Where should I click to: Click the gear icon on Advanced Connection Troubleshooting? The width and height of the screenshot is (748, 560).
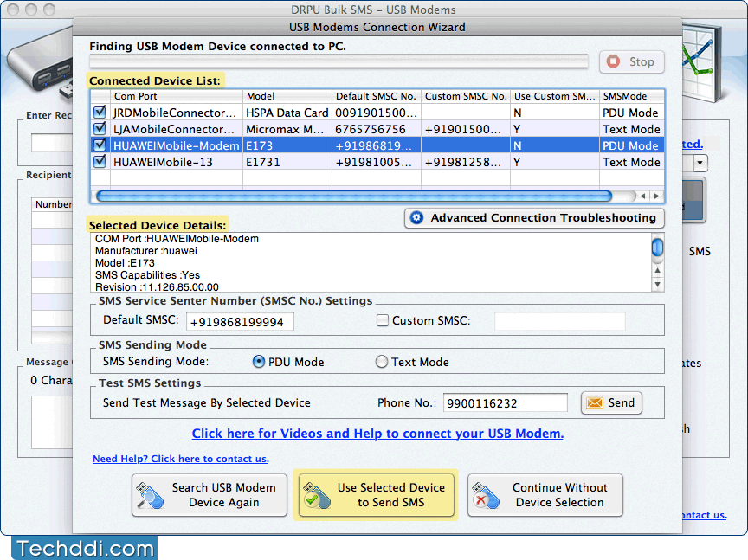417,218
